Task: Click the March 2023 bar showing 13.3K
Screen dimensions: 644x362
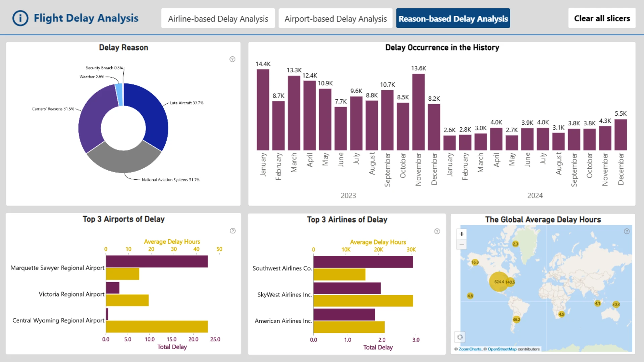Action: pyautogui.click(x=294, y=113)
